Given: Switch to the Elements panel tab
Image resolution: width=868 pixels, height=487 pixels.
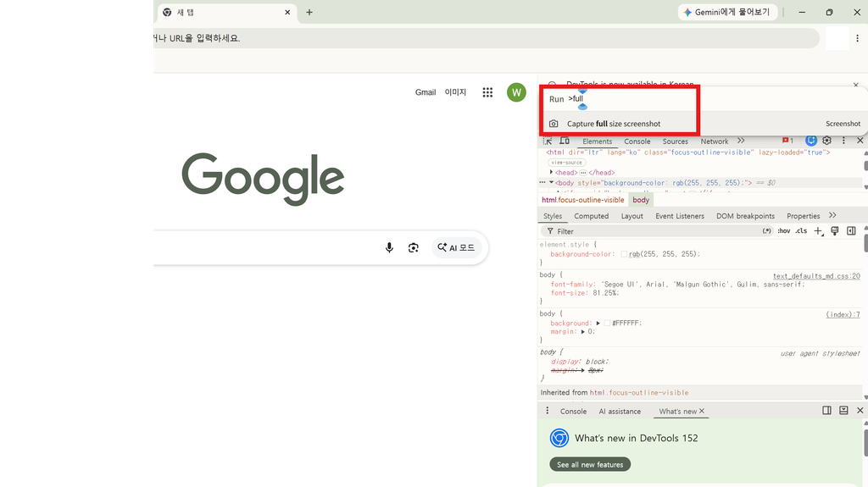Looking at the screenshot, I should point(597,141).
